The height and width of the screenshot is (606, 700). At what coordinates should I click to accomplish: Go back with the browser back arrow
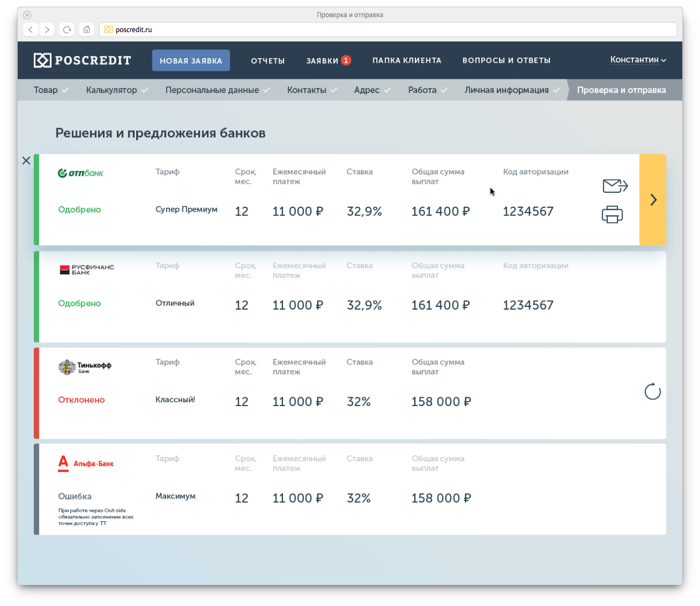(x=31, y=30)
